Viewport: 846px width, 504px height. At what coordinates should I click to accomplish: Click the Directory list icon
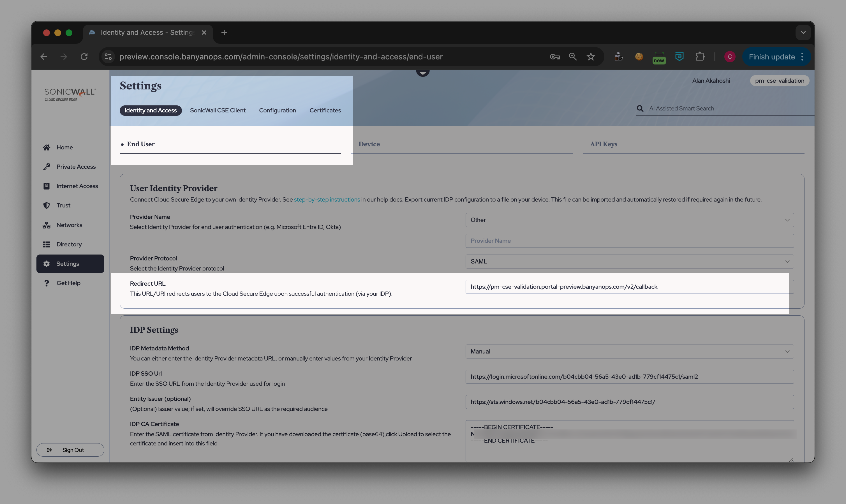47,244
